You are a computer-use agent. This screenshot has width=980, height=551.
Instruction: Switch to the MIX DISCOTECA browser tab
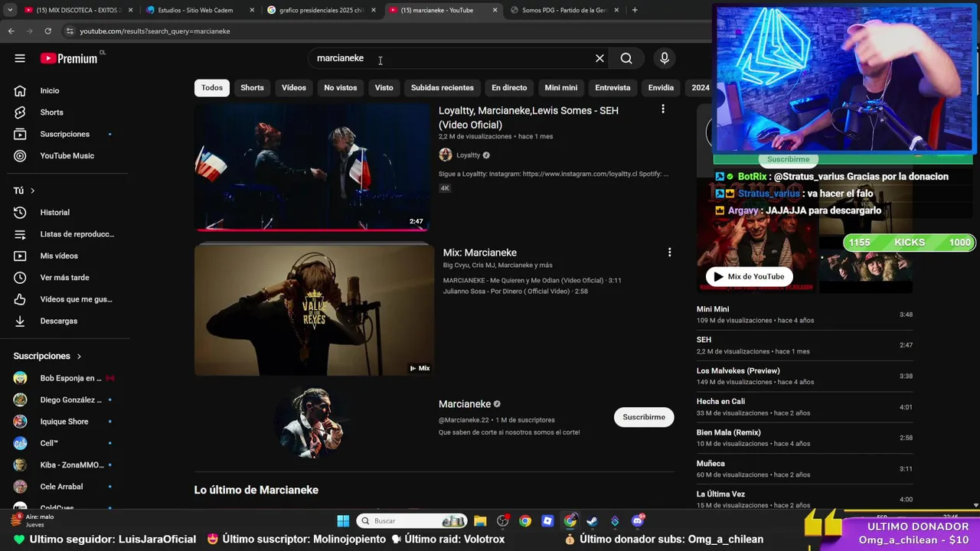click(x=77, y=10)
